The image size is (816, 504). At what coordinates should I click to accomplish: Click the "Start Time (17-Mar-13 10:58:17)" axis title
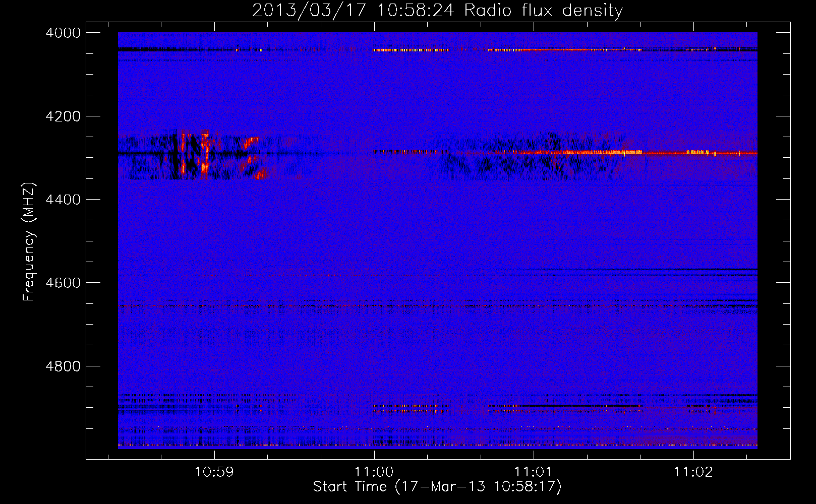[437, 487]
